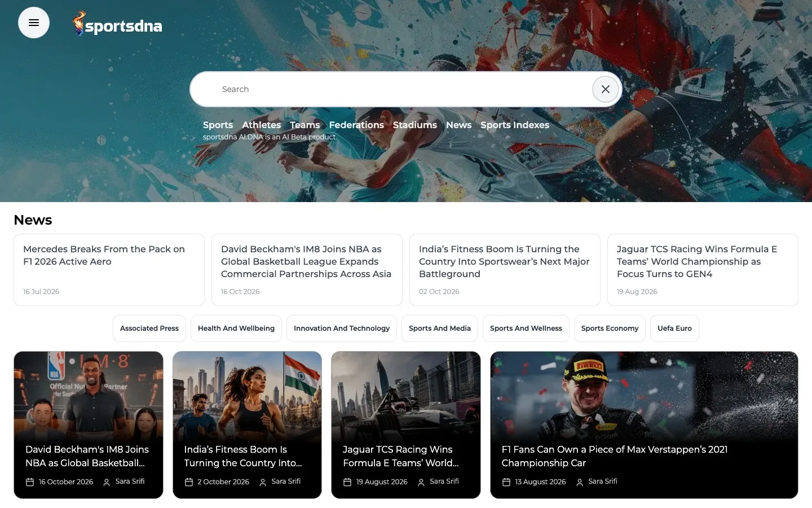Image resolution: width=812 pixels, height=508 pixels.
Task: Select Federations in the navigation
Action: [356, 125]
